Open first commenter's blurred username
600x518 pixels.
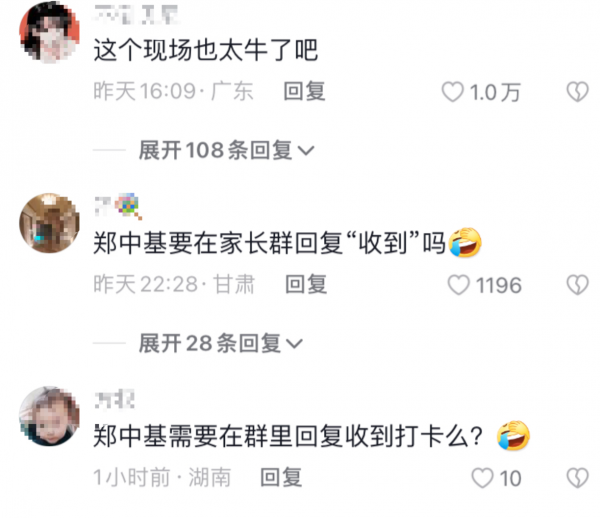point(137,15)
